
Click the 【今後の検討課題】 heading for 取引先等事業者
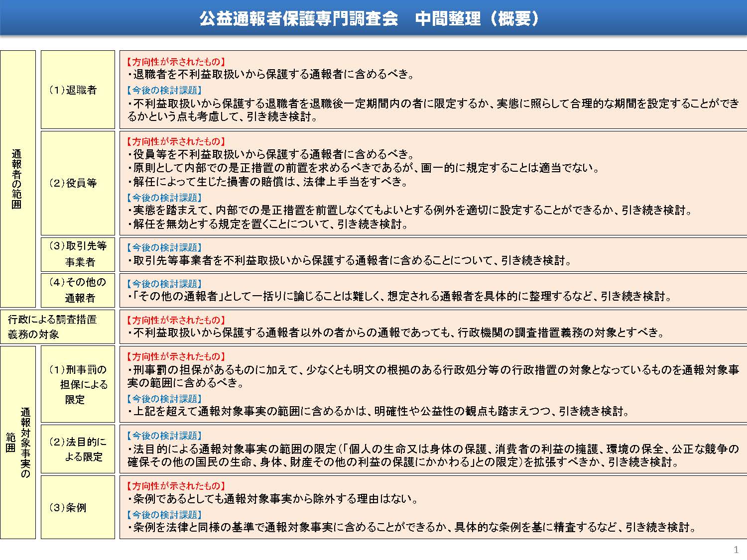(x=164, y=247)
